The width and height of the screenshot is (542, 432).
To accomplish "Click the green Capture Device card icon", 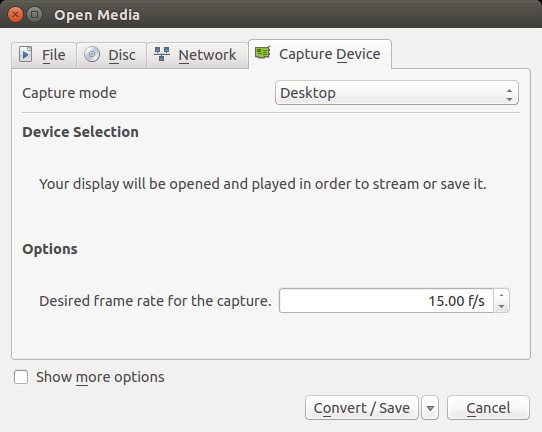I will (x=263, y=53).
